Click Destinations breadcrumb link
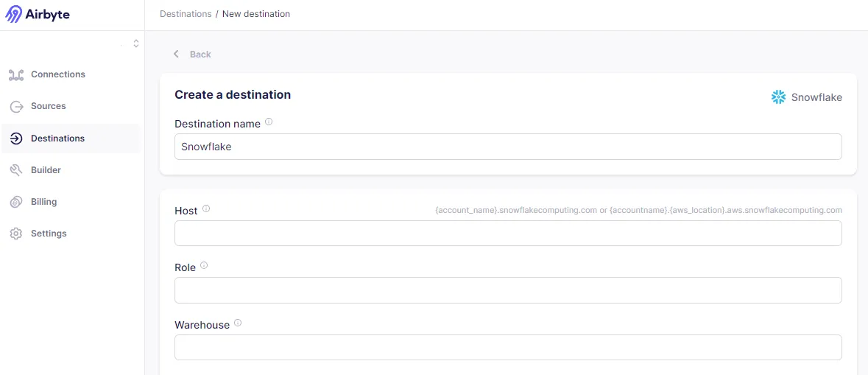Screen dimensions: 868x375 coord(186,14)
